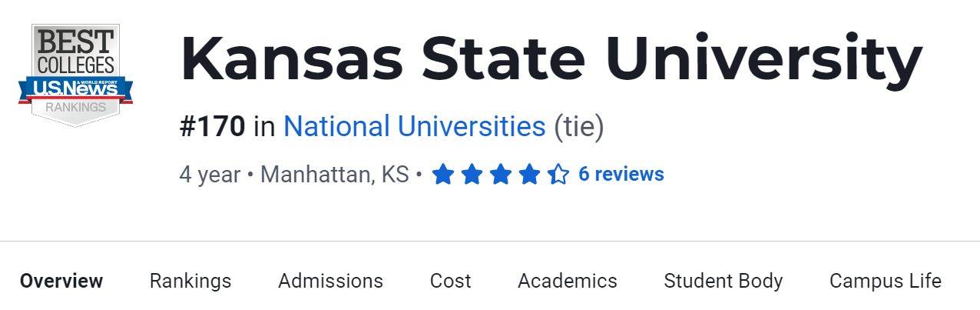Click the fifth half-filled rating star

[558, 175]
